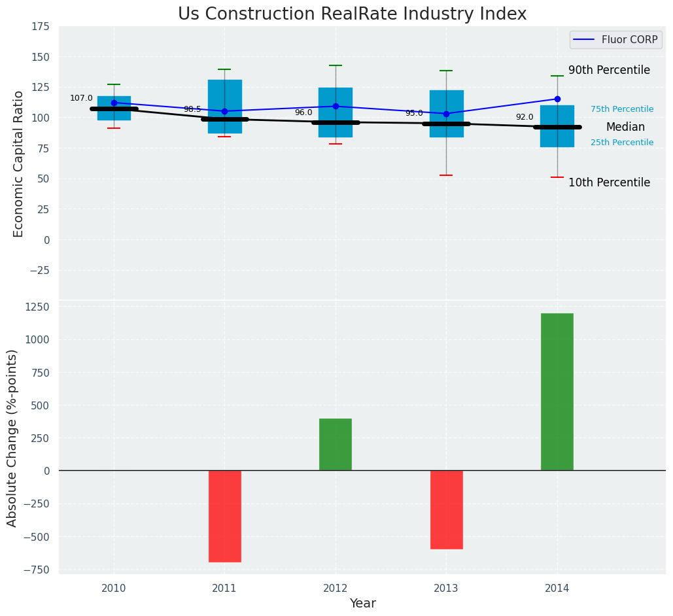This screenshot has width=673, height=616.
Task: Click the 2014 Fluor CORP data point
Action: [x=557, y=99]
